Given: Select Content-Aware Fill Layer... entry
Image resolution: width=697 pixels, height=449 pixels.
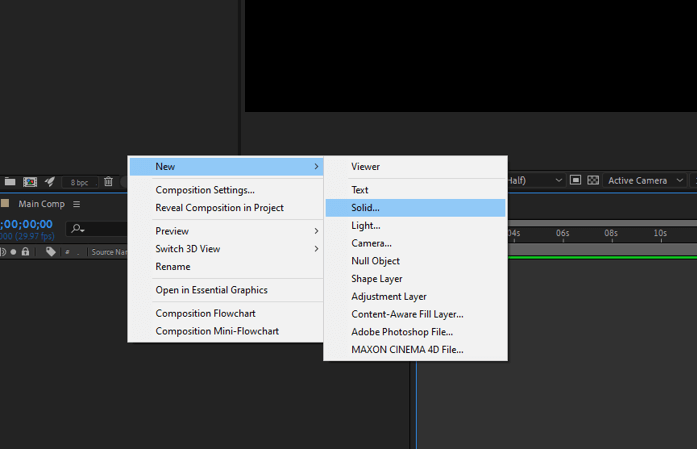Looking at the screenshot, I should [x=416, y=314].
